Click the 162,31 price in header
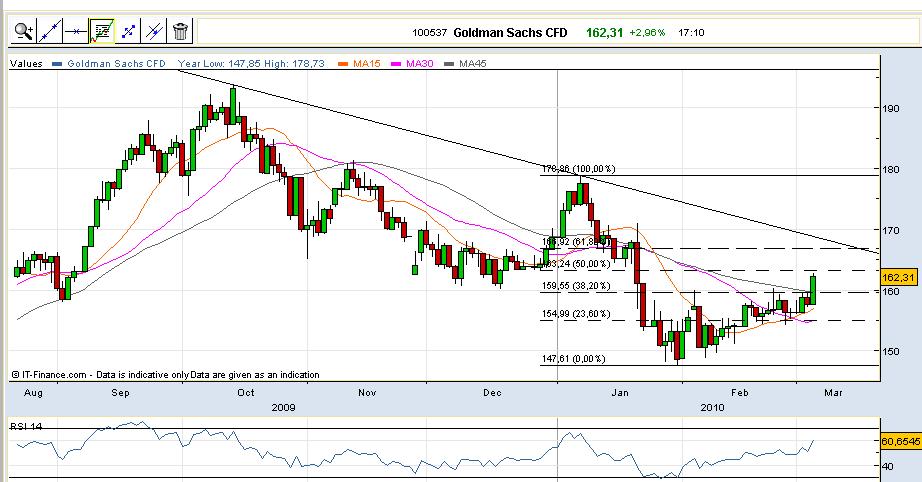This screenshot has width=922, height=482. (x=604, y=32)
